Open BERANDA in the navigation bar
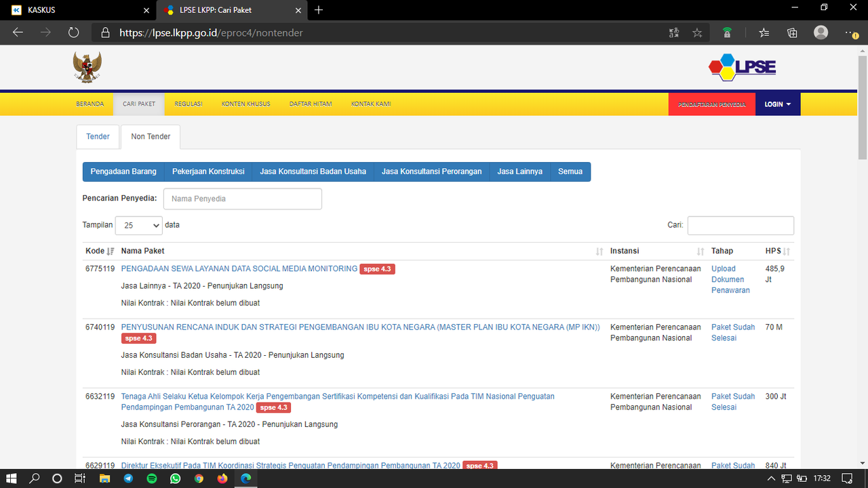Screen dimensions: 868x488 click(x=90, y=104)
